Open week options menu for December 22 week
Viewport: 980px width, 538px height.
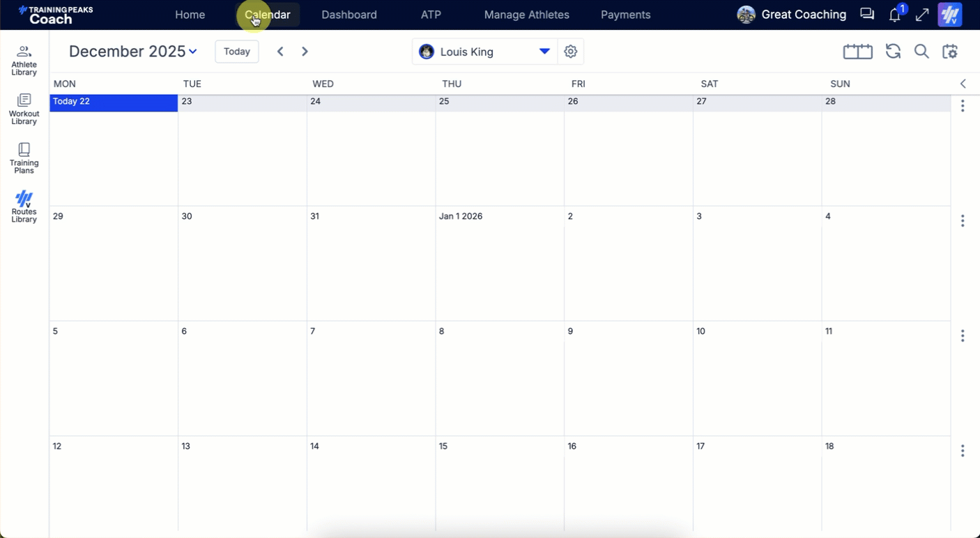coord(963,106)
